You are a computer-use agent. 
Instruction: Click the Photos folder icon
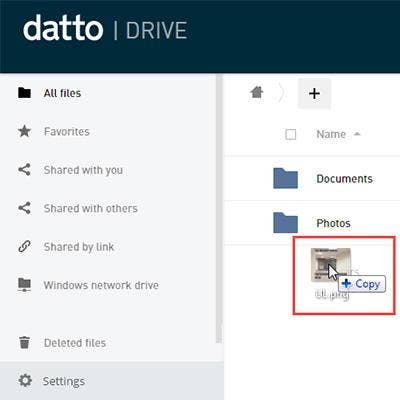pyautogui.click(x=285, y=223)
